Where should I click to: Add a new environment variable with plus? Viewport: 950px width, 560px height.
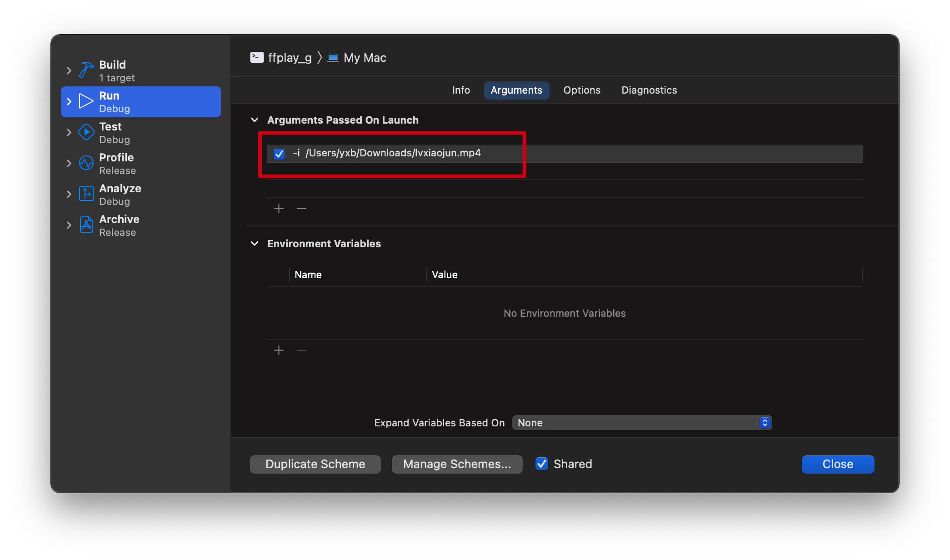click(x=279, y=350)
